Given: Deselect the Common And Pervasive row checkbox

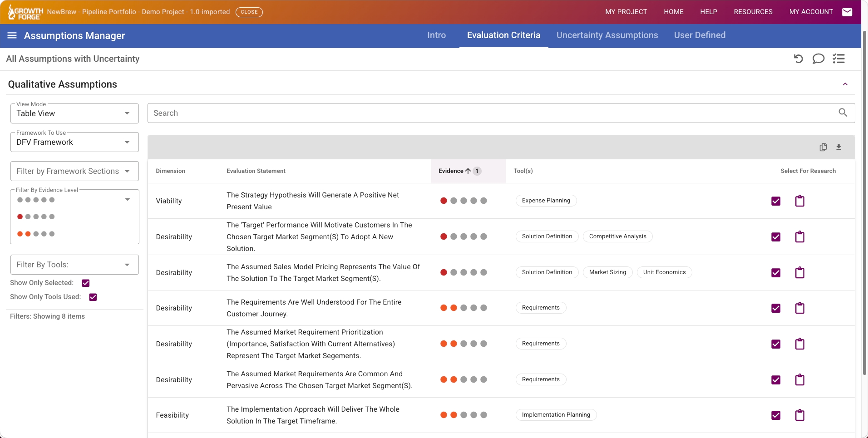Looking at the screenshot, I should tap(776, 380).
